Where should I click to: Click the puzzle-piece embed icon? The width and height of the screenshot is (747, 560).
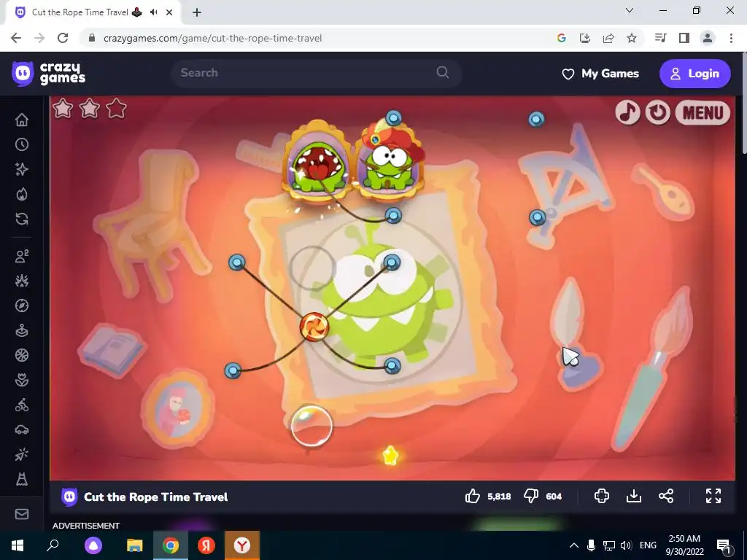click(x=602, y=496)
